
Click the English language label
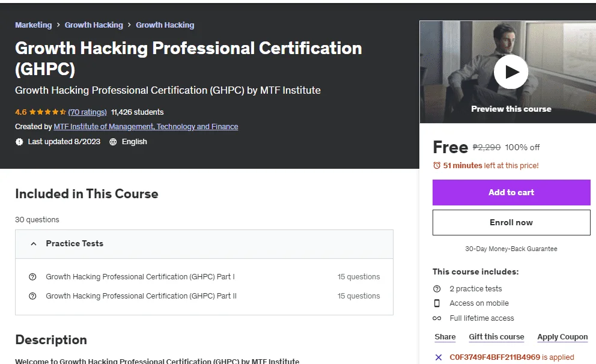(134, 142)
